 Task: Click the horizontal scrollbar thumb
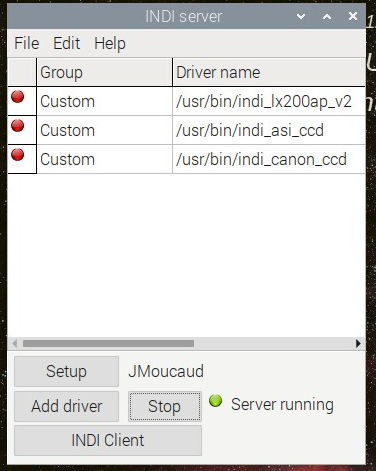[x=108, y=343]
